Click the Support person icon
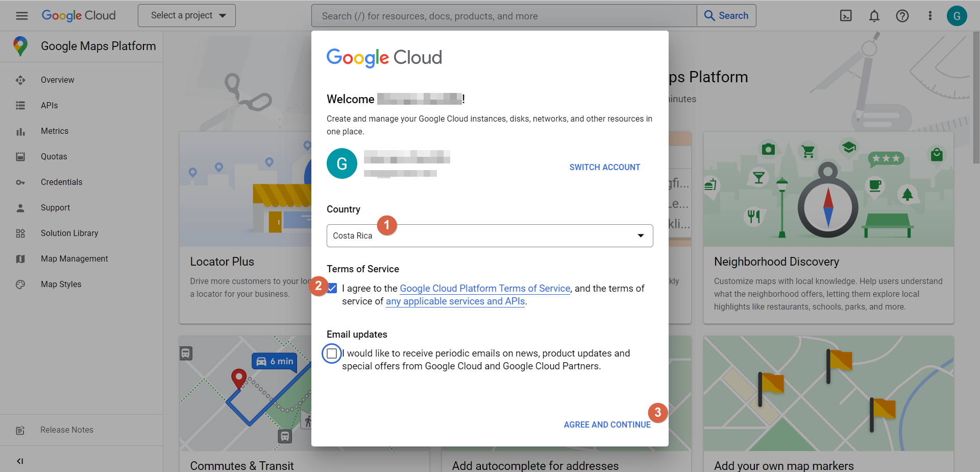The height and width of the screenshot is (472, 980). click(x=20, y=208)
